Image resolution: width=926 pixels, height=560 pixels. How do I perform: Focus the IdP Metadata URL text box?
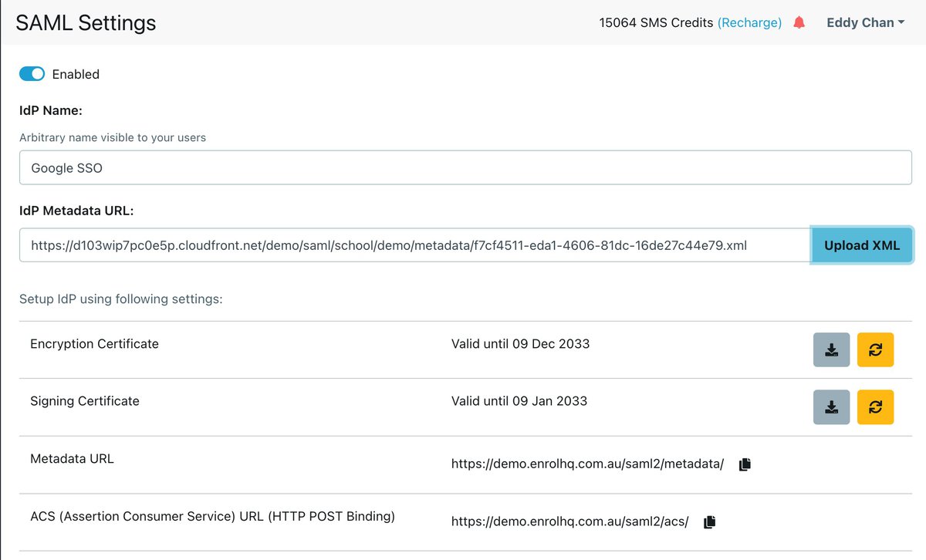click(x=414, y=245)
